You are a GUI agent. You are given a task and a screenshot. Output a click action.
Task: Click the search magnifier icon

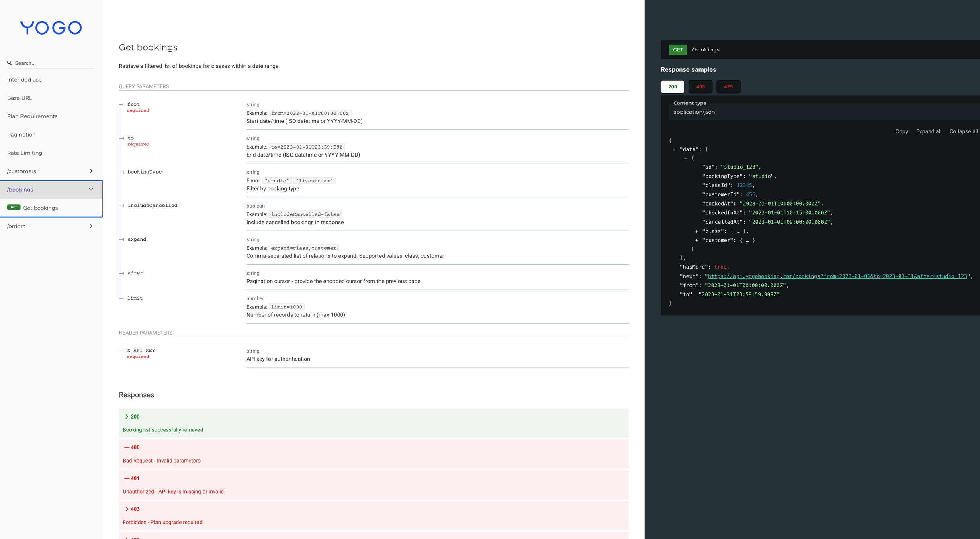tap(10, 63)
